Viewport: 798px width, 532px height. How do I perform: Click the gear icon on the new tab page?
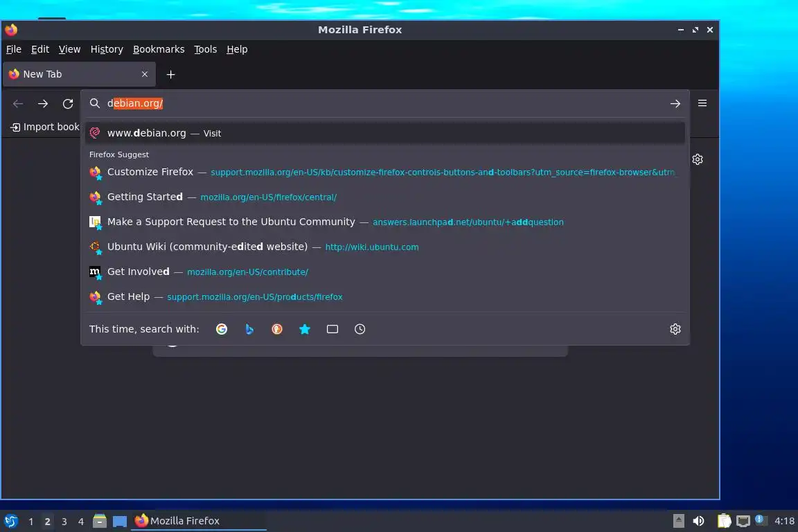pos(698,159)
